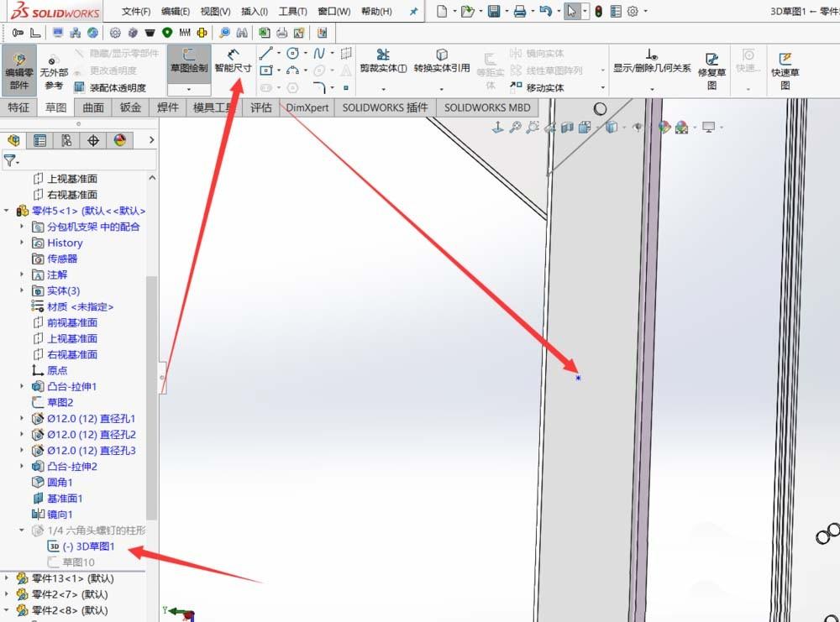
Task: Activate the Sketch (草图绘制) tool
Action: coord(188,67)
